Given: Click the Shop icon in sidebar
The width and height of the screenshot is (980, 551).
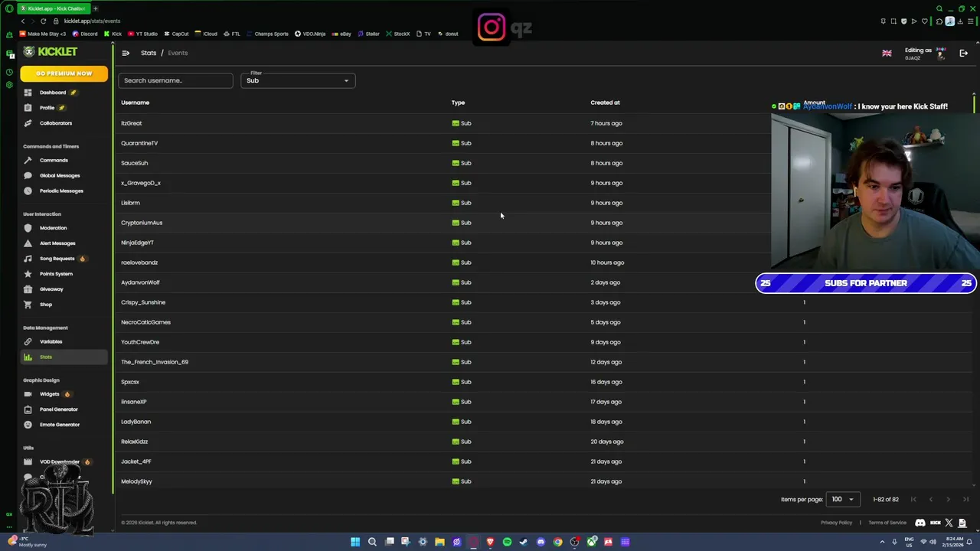Looking at the screenshot, I should (x=28, y=305).
